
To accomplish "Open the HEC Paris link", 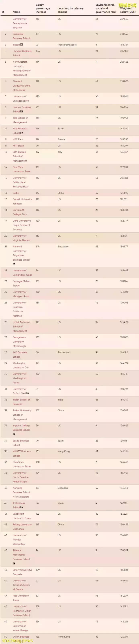I will pyautogui.click(x=18, y=139).
